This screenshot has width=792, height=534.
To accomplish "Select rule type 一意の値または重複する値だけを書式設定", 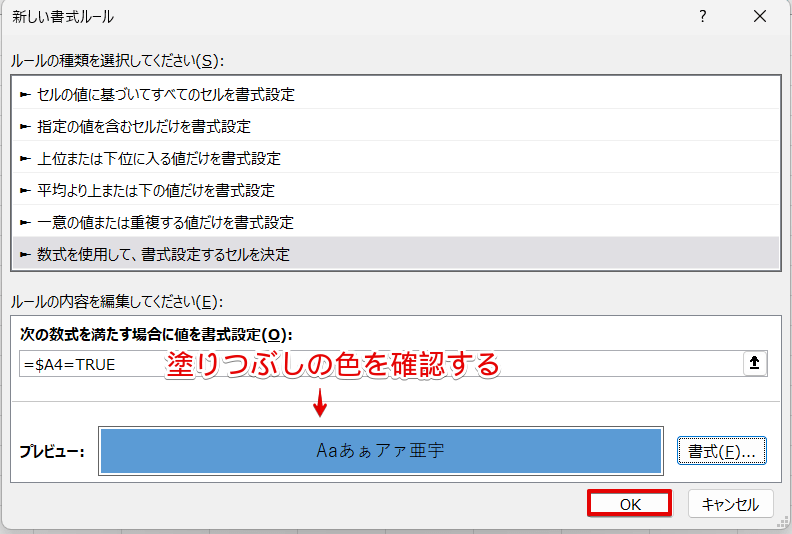I will tap(395, 222).
